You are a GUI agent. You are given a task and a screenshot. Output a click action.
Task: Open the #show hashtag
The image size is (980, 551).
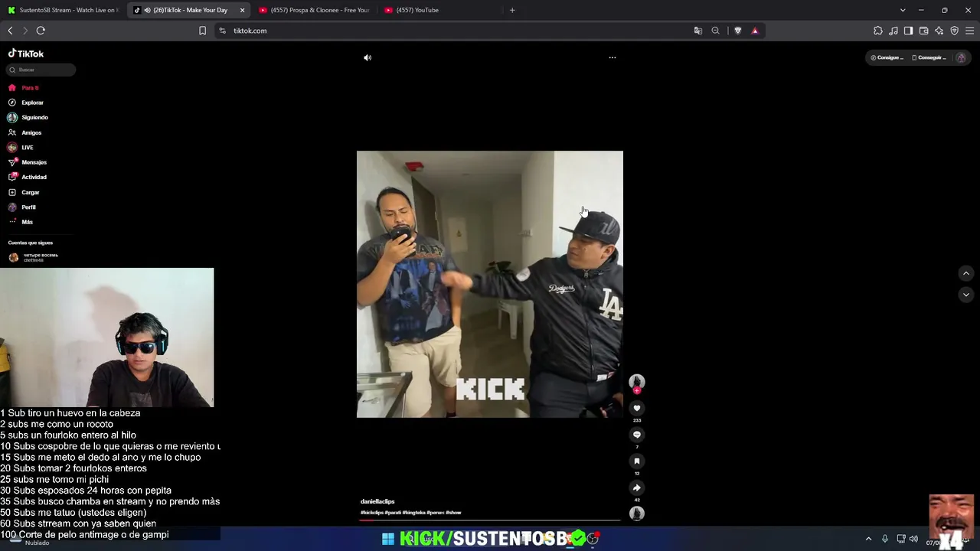(453, 513)
